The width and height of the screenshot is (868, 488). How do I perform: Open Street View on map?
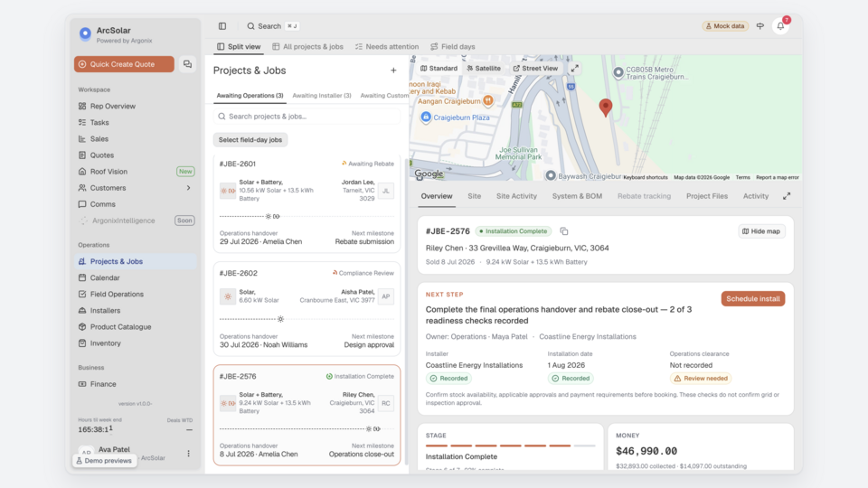535,68
